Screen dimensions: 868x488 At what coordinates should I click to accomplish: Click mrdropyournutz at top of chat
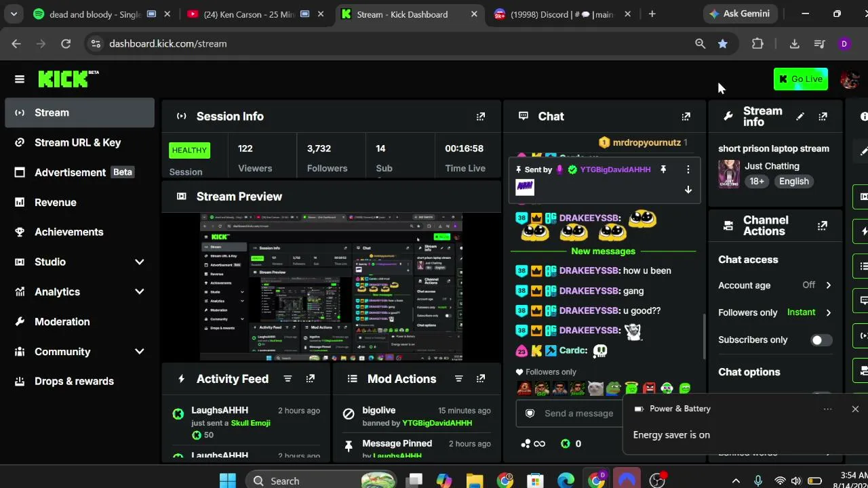click(646, 142)
